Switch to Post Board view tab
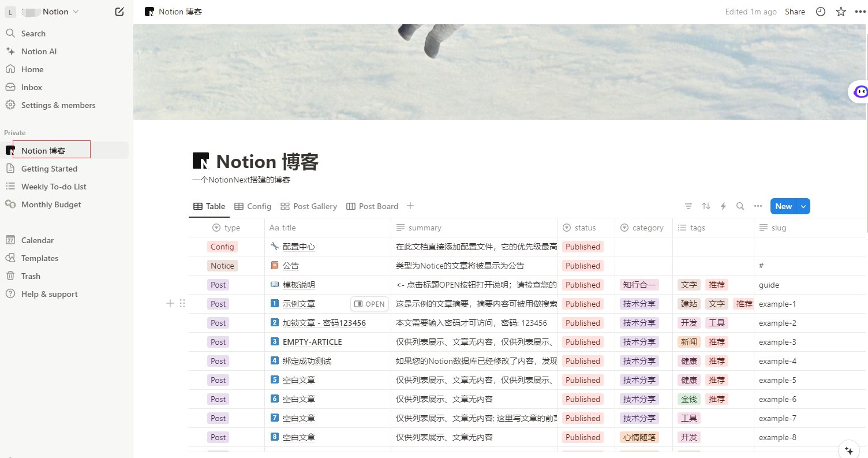This screenshot has width=868, height=458. click(x=372, y=206)
